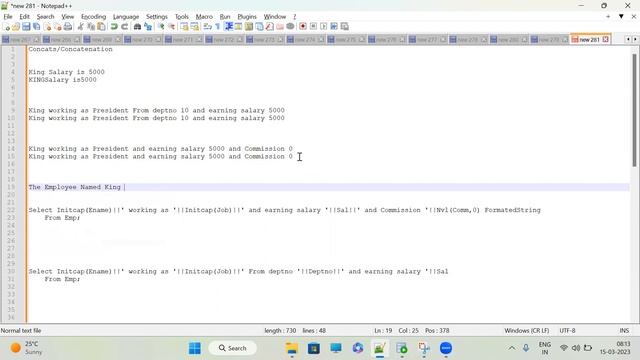Print the document via printer icon
This screenshot has height=360, width=640.
[x=68, y=27]
